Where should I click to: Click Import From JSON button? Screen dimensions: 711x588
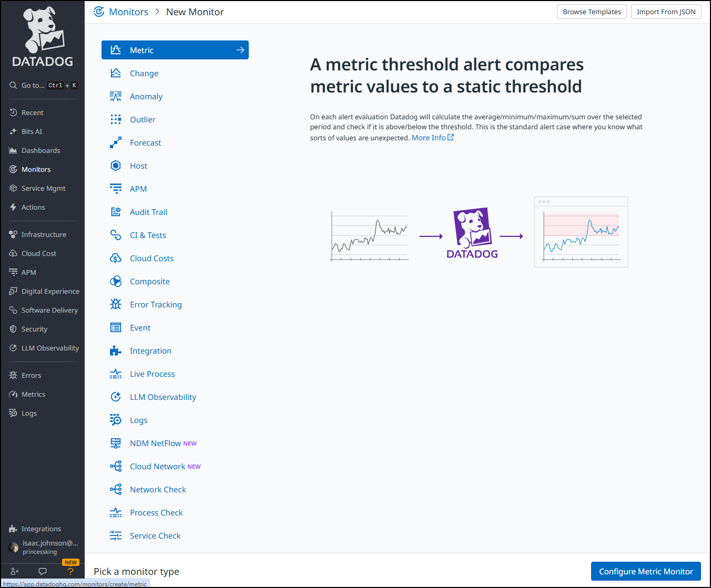click(x=666, y=12)
